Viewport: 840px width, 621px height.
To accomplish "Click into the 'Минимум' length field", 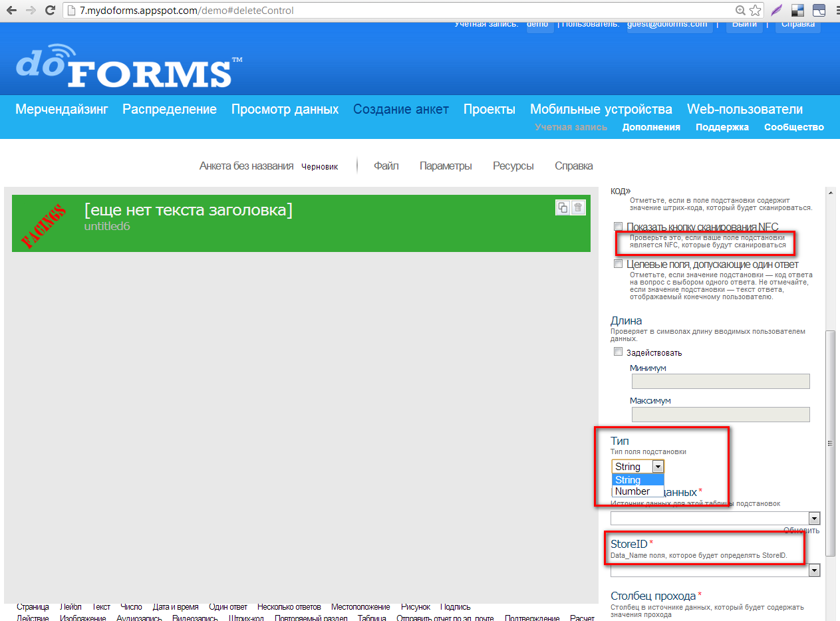I will (x=720, y=381).
